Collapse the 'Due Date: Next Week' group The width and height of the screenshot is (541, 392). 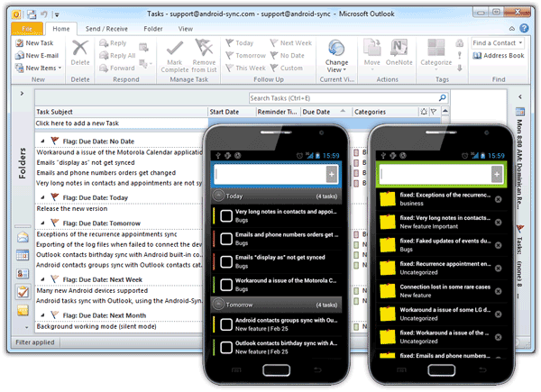[x=42, y=279]
